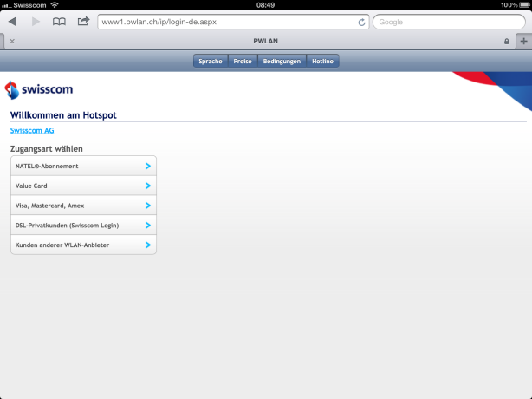Follow the Swisscom AG link

[32, 130]
